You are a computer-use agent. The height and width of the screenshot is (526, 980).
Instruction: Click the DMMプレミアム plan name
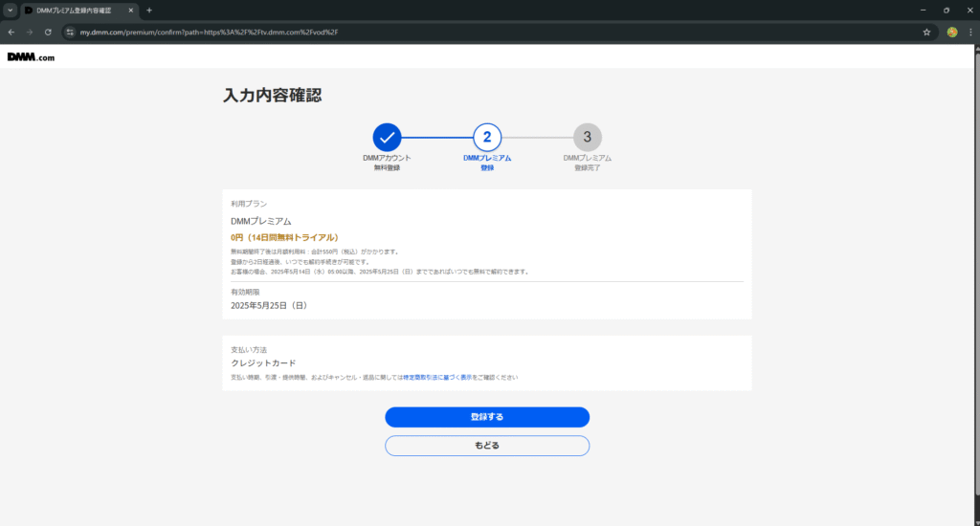tap(260, 221)
